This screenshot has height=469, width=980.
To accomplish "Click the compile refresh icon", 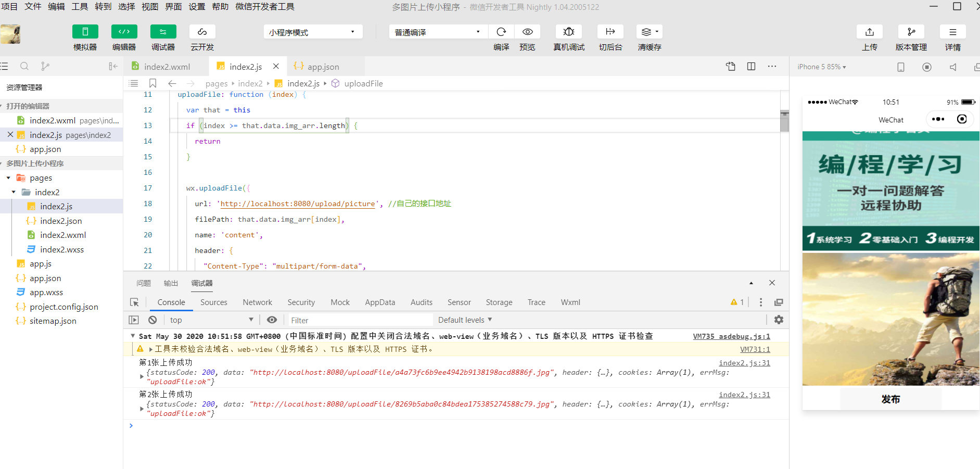I will 501,32.
